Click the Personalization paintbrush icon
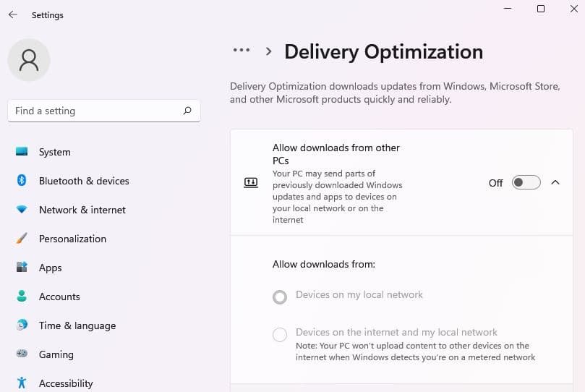Image resolution: width=585 pixels, height=392 pixels. point(22,239)
